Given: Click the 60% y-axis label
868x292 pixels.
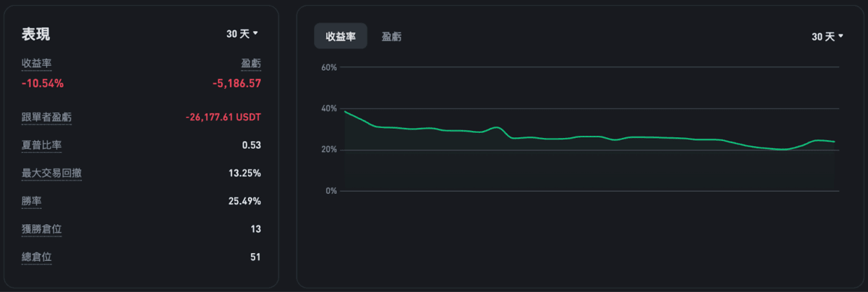Looking at the screenshot, I should (329, 67).
